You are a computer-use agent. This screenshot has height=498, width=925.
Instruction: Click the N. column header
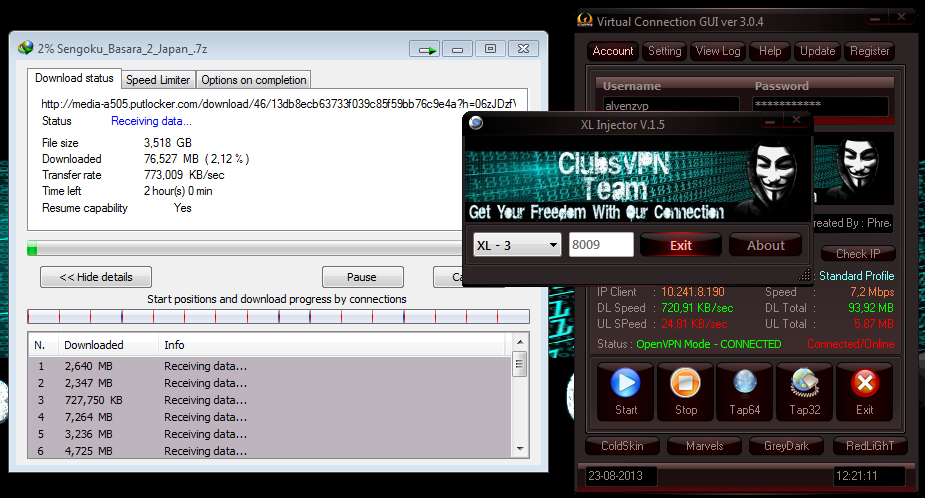42,345
